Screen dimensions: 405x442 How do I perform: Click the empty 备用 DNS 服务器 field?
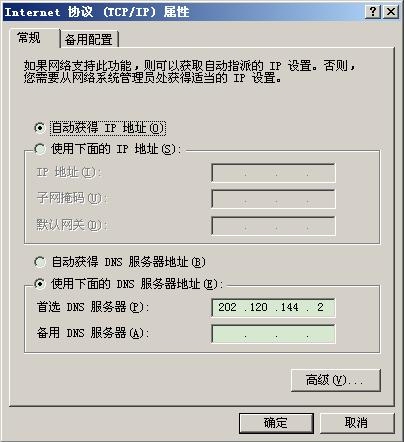coord(273,334)
